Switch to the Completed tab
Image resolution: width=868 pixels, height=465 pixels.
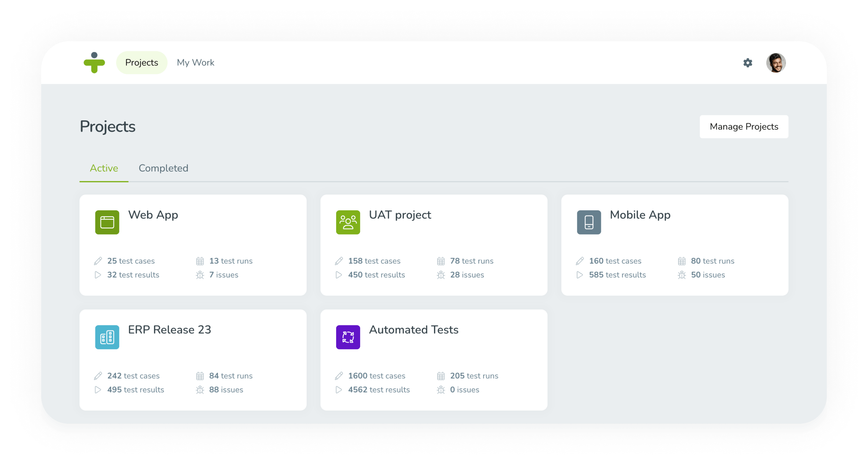(163, 168)
